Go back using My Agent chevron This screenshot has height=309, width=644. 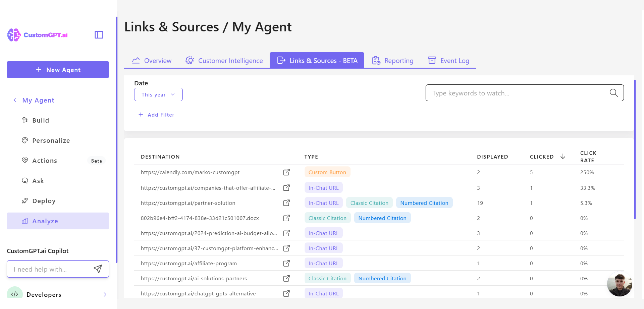click(15, 100)
